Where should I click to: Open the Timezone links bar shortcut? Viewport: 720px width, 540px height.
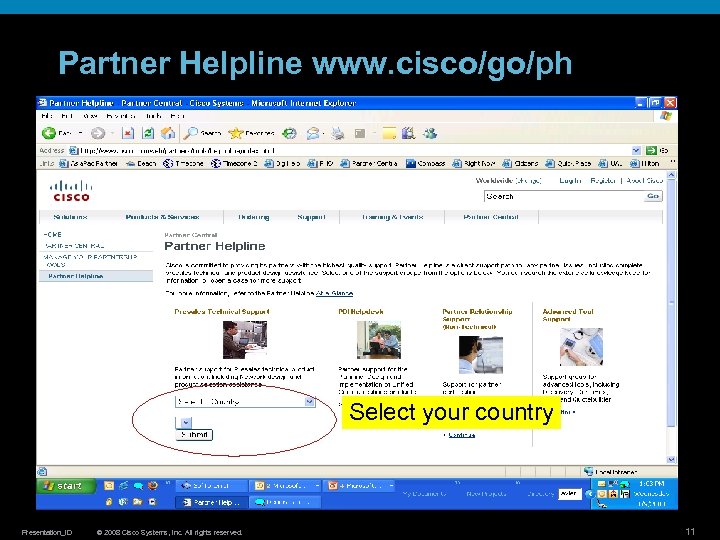coord(183,163)
